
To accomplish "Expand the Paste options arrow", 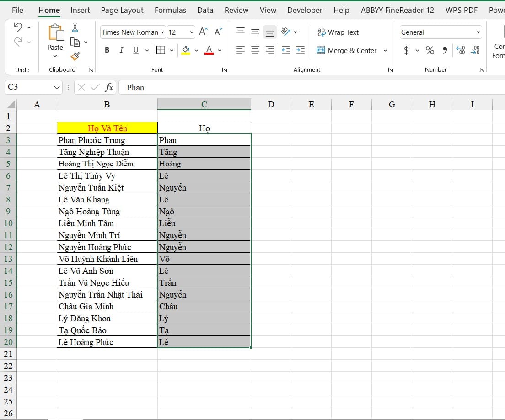I will click(55, 56).
